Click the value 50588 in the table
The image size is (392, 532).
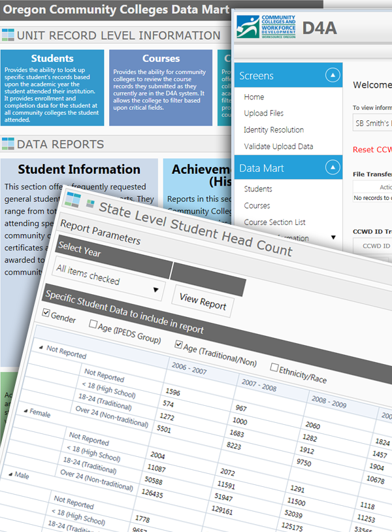pyautogui.click(x=154, y=480)
